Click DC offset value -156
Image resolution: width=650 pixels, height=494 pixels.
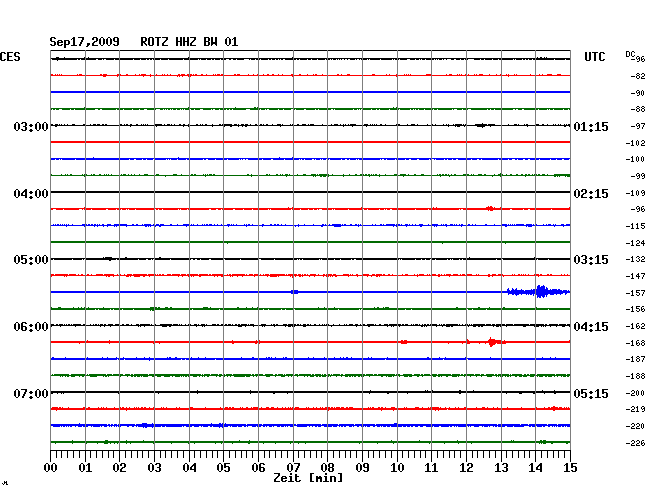635,309
